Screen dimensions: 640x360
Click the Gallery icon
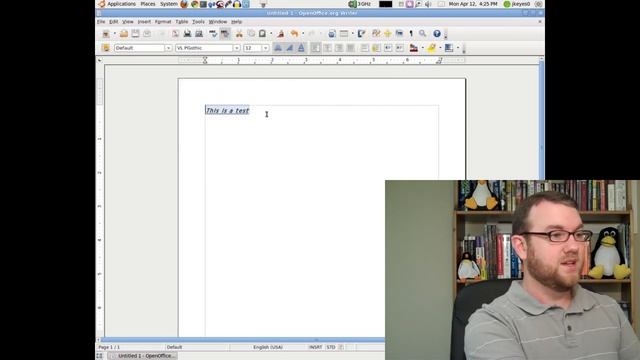(x=399, y=34)
